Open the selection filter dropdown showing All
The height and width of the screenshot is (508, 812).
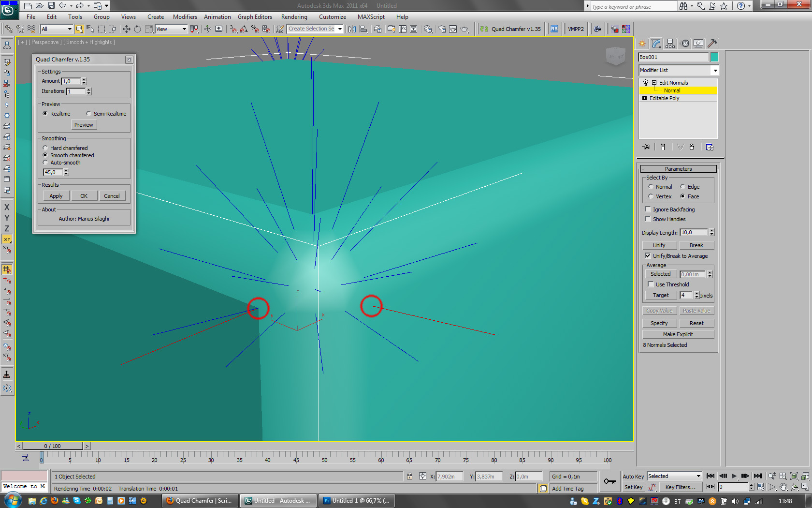(69, 29)
